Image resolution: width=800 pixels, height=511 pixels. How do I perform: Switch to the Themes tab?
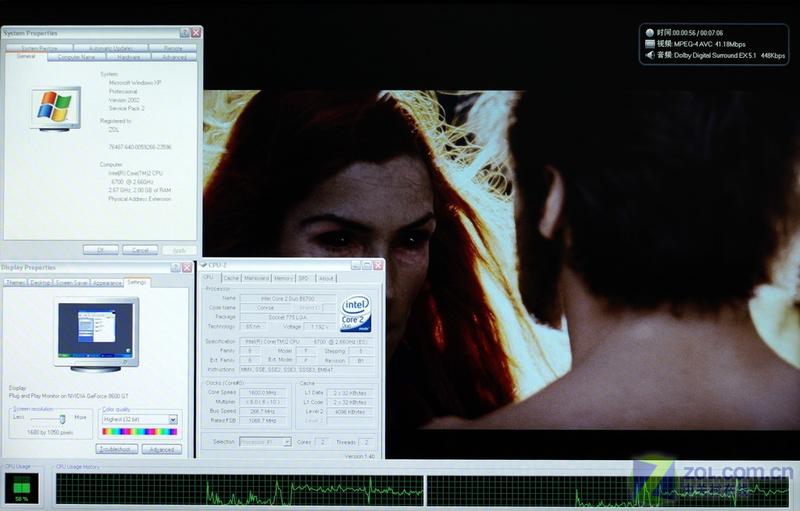pyautogui.click(x=15, y=283)
